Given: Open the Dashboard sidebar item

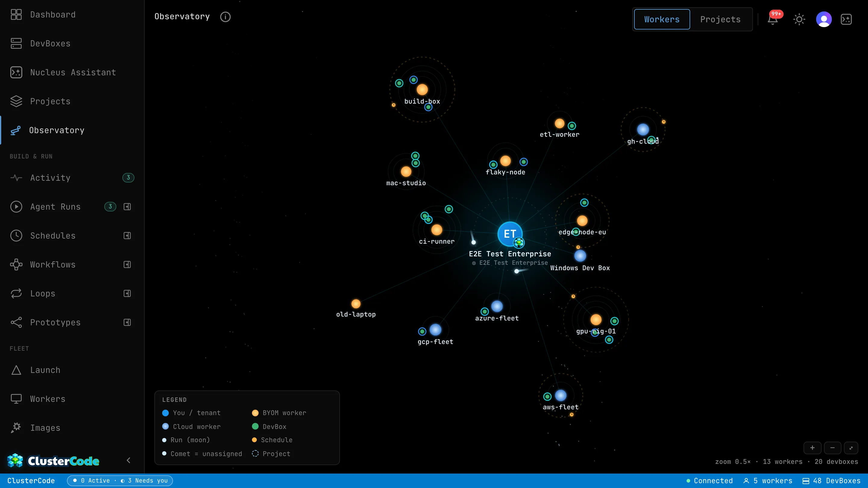Looking at the screenshot, I should (x=72, y=14).
